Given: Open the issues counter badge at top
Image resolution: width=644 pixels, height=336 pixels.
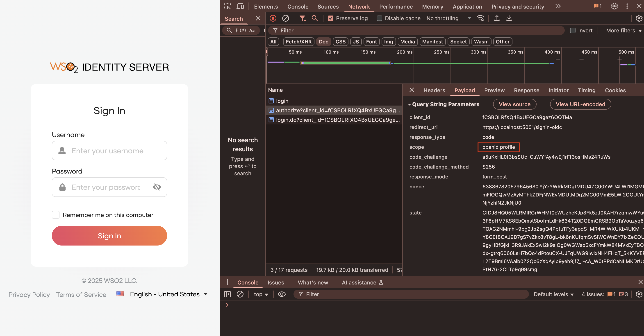Looking at the screenshot, I should [598, 6].
